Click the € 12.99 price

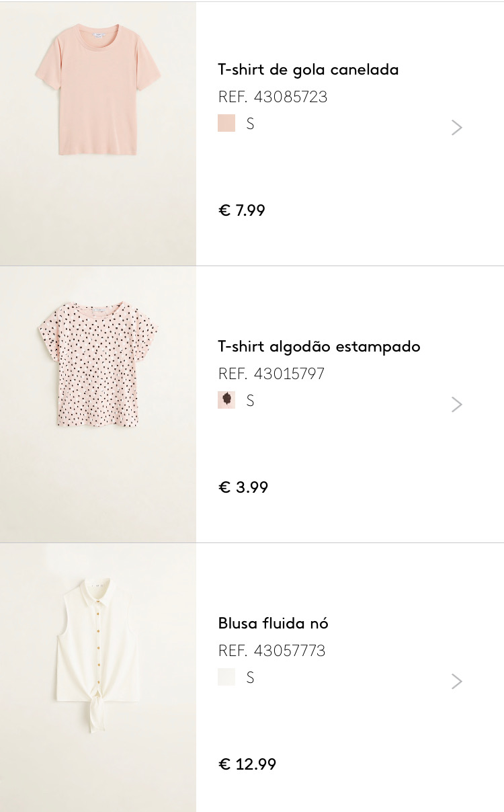tap(247, 764)
